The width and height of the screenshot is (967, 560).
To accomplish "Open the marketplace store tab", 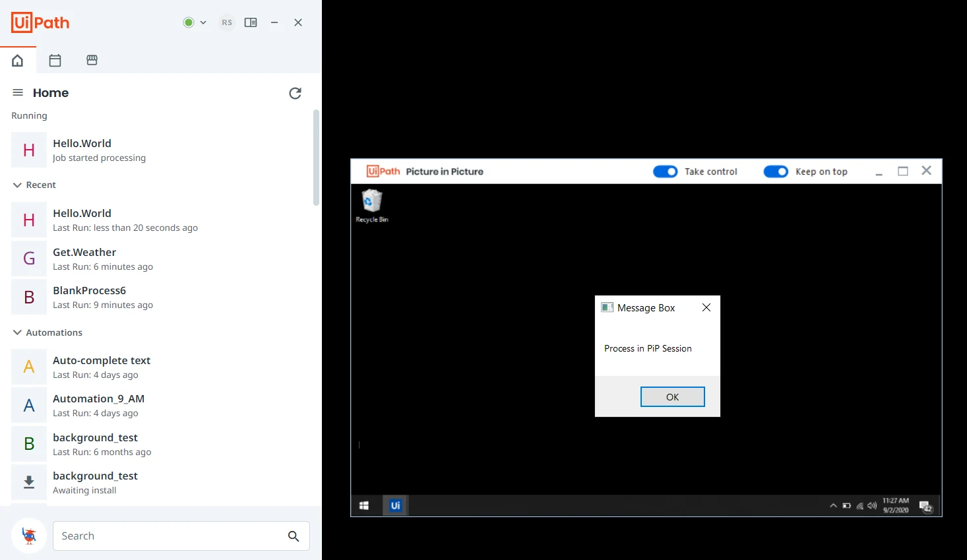I will pos(92,60).
